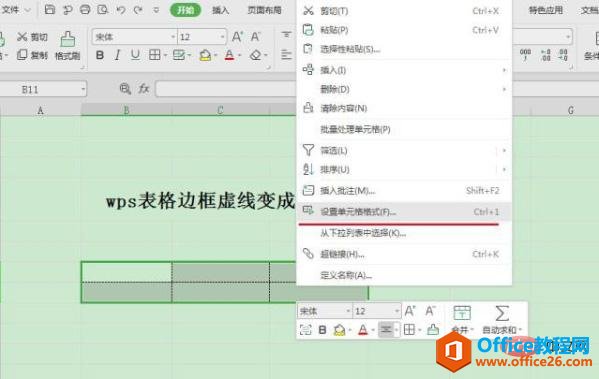Click the print preview icon in quick access toolbar

point(103,10)
